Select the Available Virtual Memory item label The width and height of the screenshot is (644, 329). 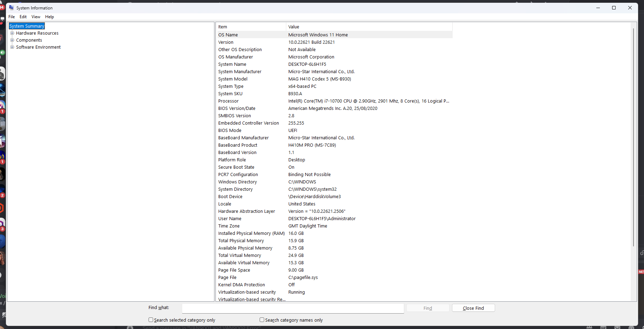244,263
